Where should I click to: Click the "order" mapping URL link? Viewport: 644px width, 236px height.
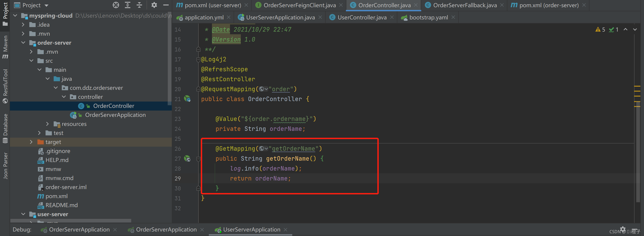point(281,89)
